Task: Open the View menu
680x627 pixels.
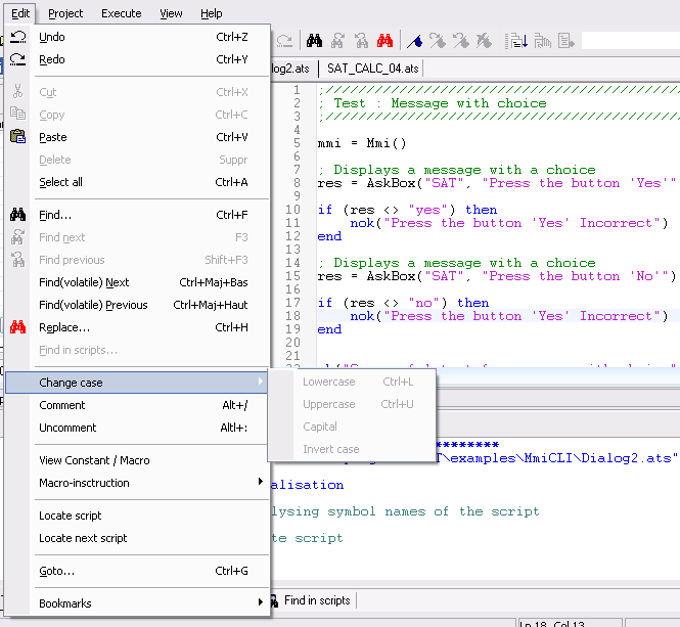Action: tap(171, 13)
